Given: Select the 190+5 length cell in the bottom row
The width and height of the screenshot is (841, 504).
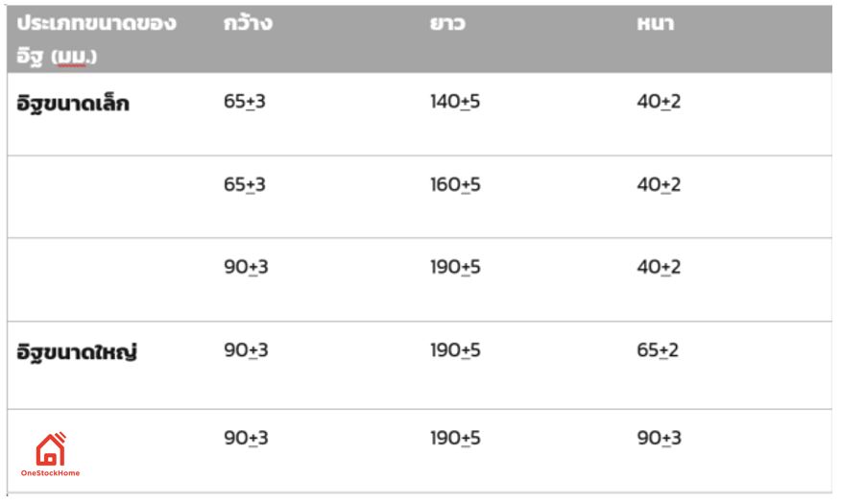Looking at the screenshot, I should (455, 438).
